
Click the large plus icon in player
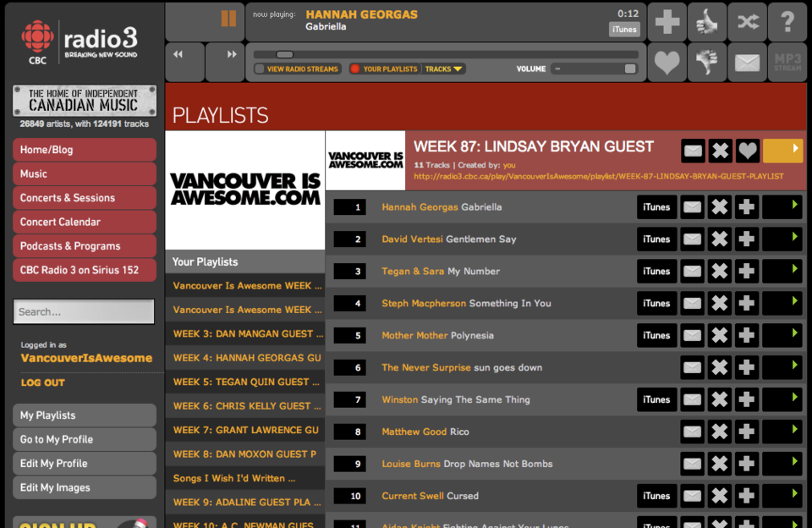(x=667, y=22)
